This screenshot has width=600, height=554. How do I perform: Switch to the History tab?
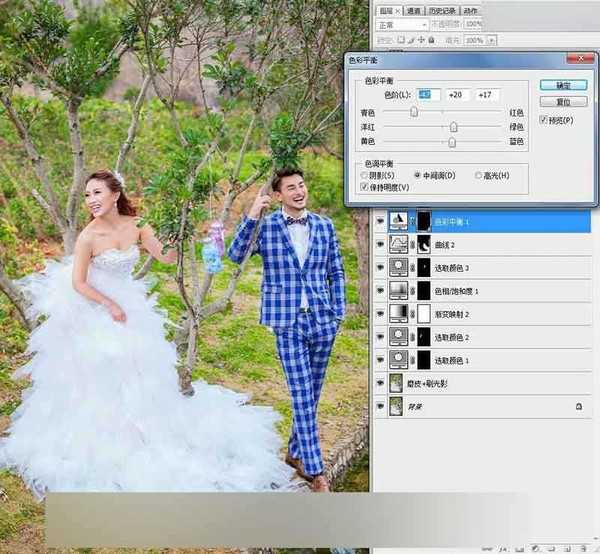point(442,11)
